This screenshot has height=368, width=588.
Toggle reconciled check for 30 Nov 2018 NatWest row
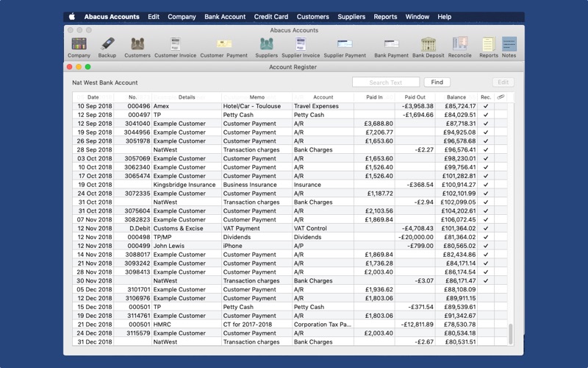tap(486, 280)
